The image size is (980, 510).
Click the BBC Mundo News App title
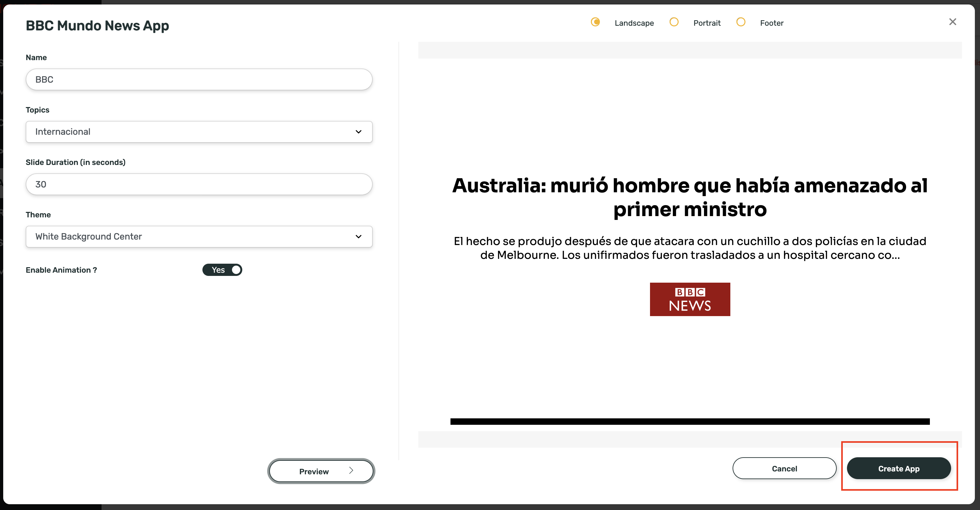pos(97,25)
